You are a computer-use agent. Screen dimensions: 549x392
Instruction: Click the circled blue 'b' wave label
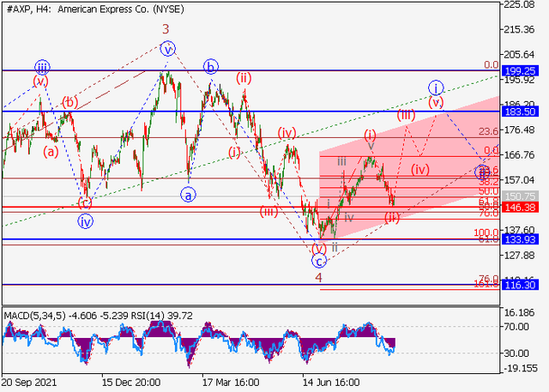[x=210, y=66]
